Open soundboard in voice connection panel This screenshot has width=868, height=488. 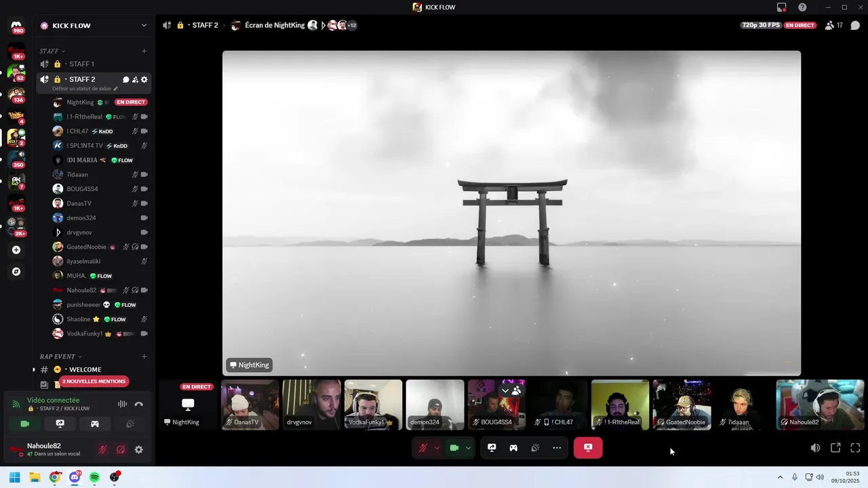(130, 424)
